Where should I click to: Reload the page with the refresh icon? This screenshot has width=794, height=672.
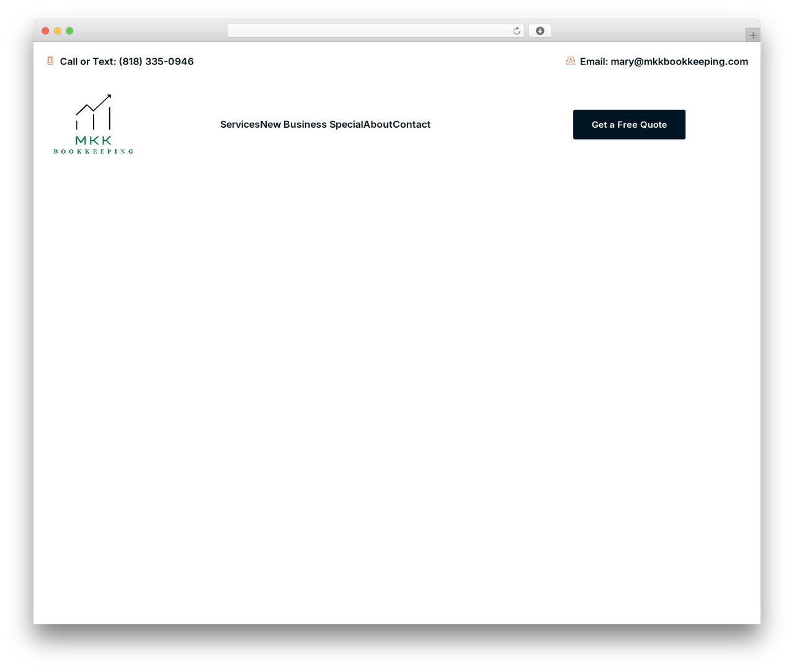click(x=517, y=31)
